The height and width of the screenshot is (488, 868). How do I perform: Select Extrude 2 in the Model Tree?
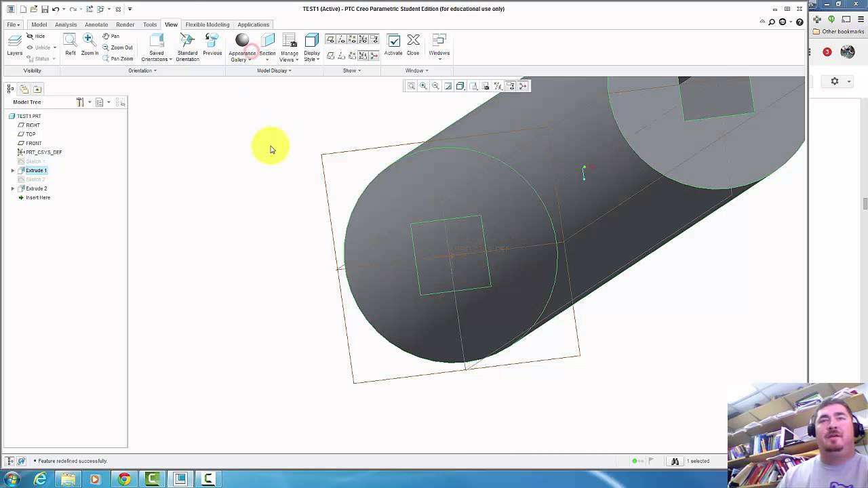pos(36,188)
